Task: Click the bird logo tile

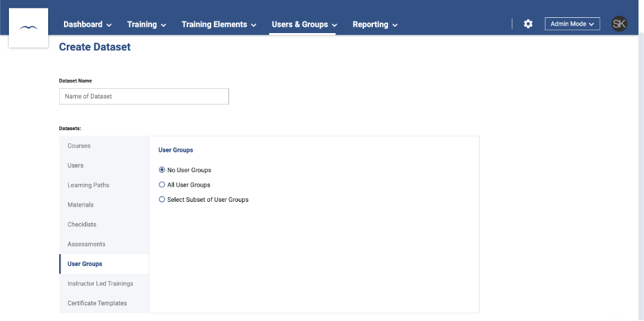Action: pos(28,28)
